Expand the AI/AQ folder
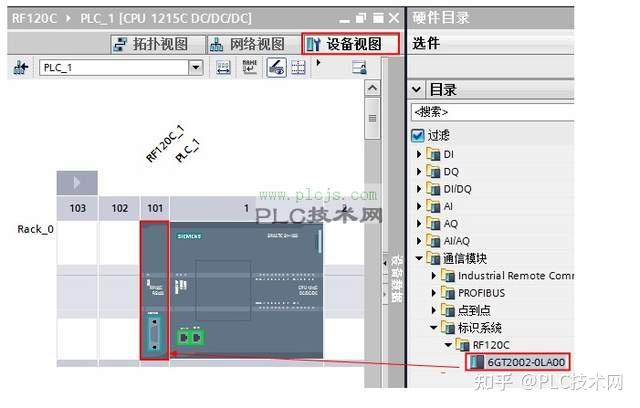640x408 pixels. (419, 241)
